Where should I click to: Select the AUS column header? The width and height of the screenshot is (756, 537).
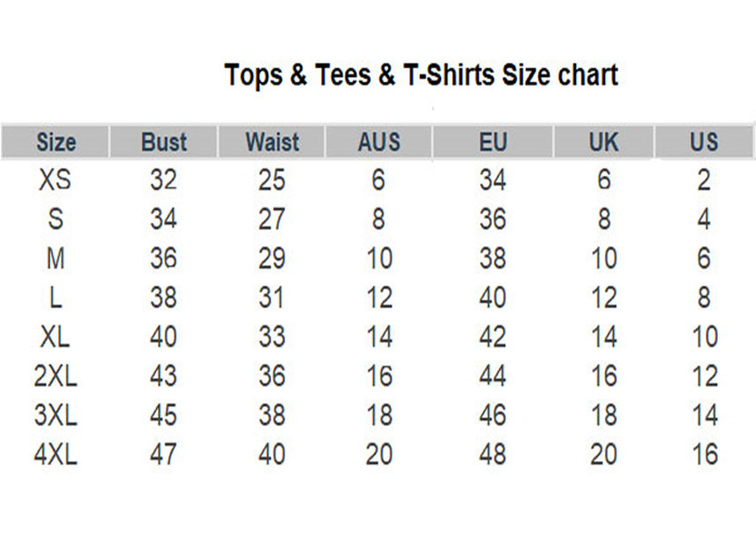click(x=379, y=142)
